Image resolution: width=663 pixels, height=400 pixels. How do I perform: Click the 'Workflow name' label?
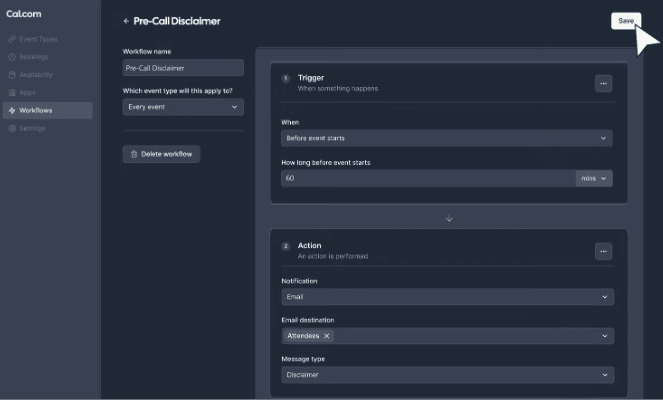(147, 52)
